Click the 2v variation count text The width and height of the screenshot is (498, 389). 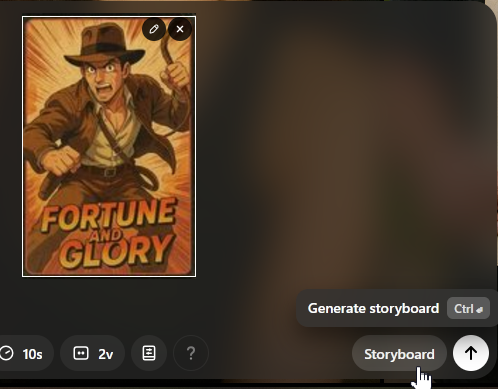106,354
